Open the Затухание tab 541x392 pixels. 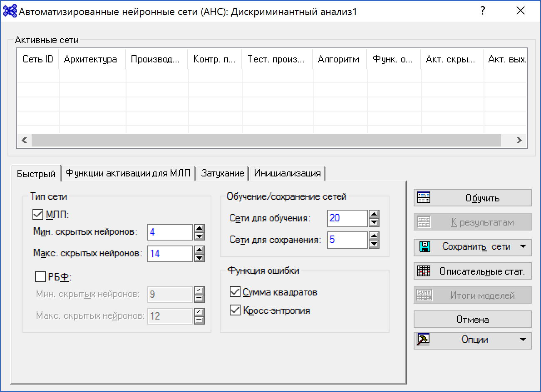pyautogui.click(x=222, y=173)
